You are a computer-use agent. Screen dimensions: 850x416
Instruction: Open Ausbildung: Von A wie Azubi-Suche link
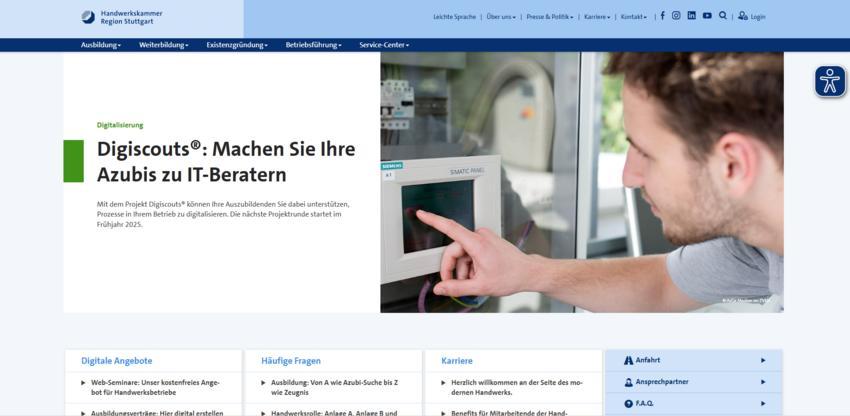[x=334, y=387]
